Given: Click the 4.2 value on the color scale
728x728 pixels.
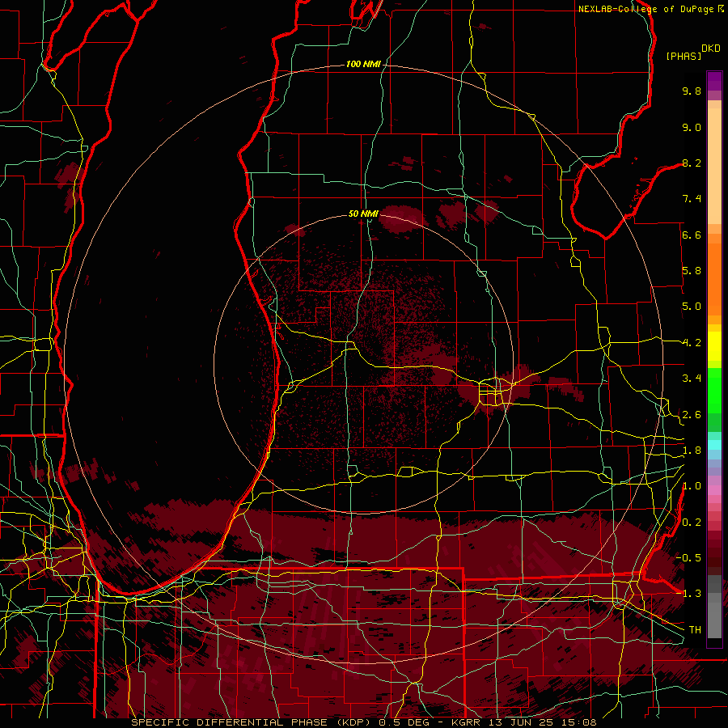Looking at the screenshot, I should point(692,343).
